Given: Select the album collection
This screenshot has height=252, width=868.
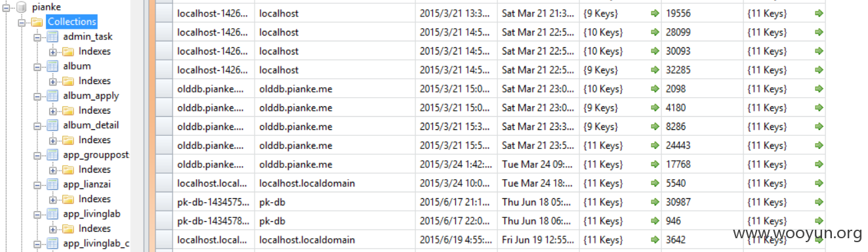Looking at the screenshot, I should [77, 66].
